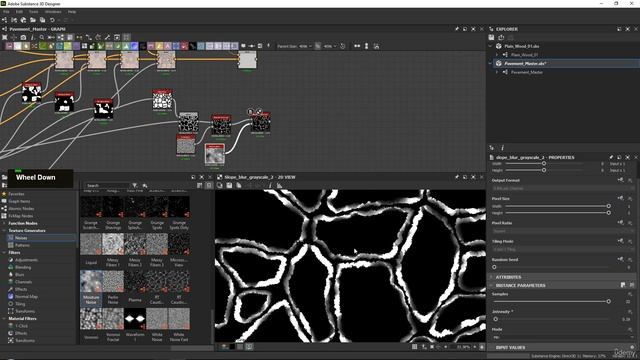Open the Blending filter category
This screenshot has height=360, width=640.
point(23,267)
